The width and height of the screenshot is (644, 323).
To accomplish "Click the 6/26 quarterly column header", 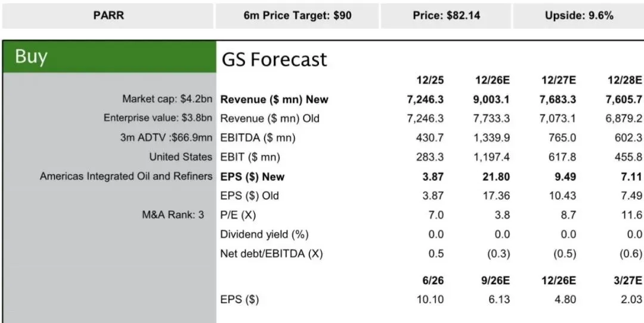I will coord(432,281).
